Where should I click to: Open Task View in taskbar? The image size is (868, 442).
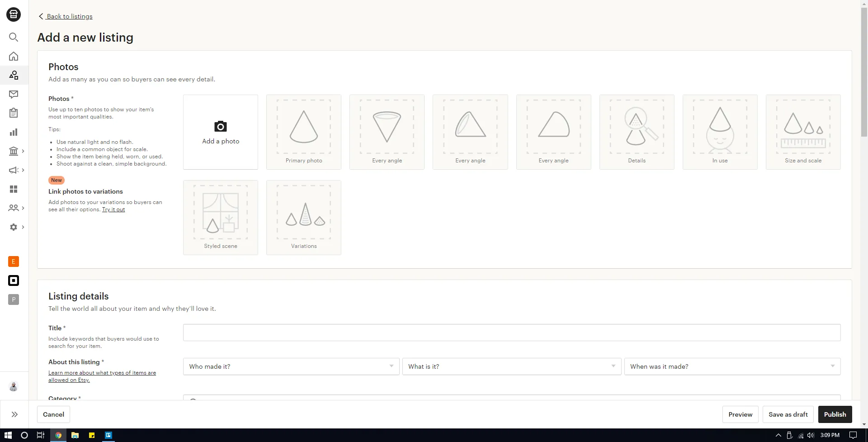[x=41, y=435]
